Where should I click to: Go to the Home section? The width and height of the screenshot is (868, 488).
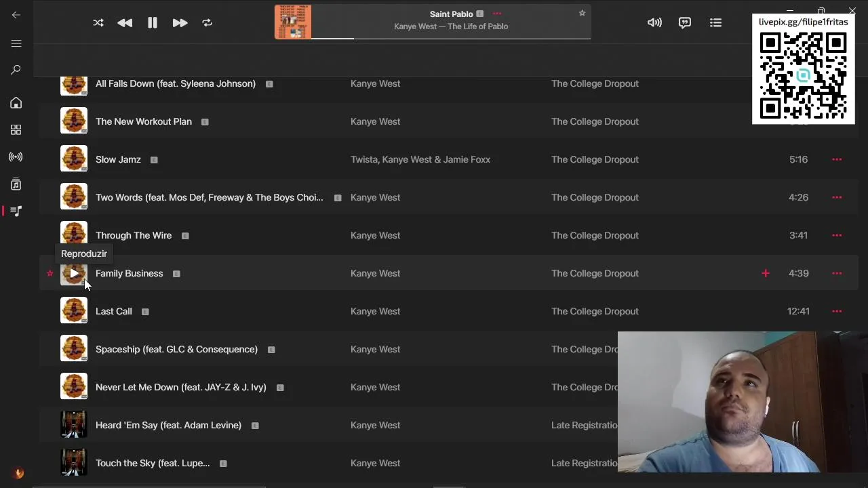tap(16, 103)
